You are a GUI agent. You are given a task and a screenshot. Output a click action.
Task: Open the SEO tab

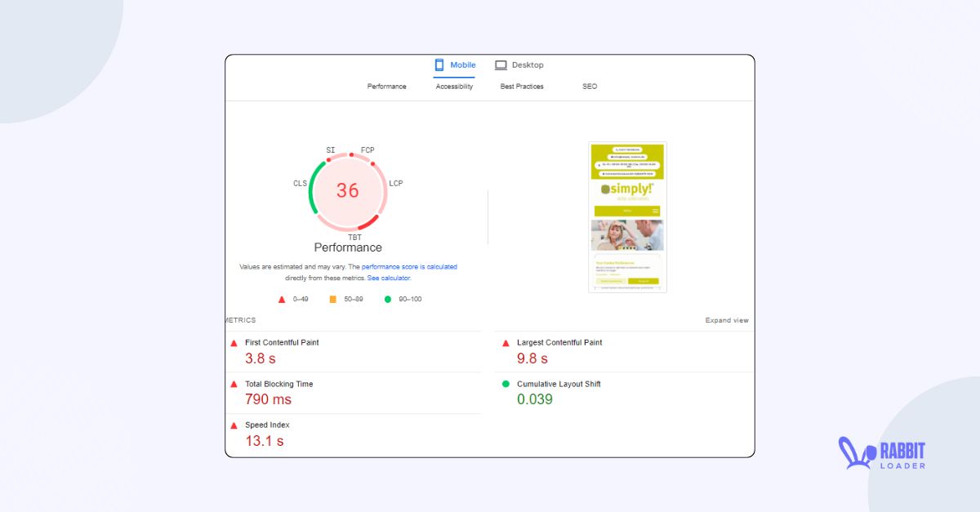[x=590, y=86]
